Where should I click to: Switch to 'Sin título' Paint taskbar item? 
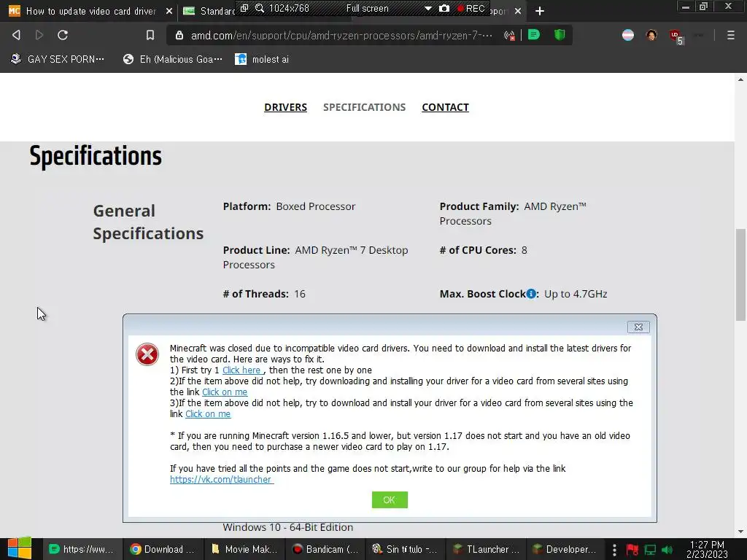[x=406, y=549]
